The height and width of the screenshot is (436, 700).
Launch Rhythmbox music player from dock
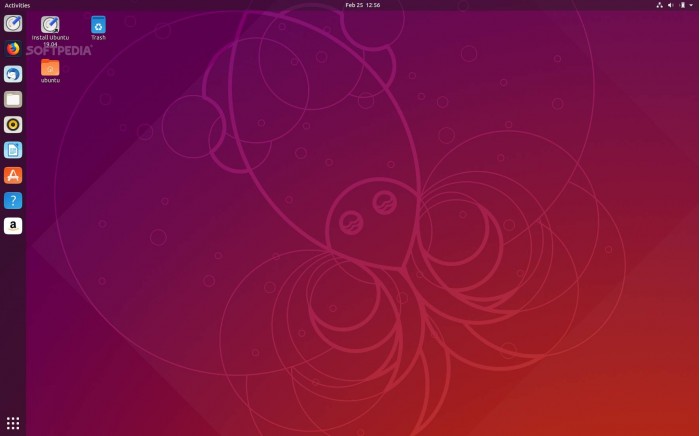(x=13, y=125)
